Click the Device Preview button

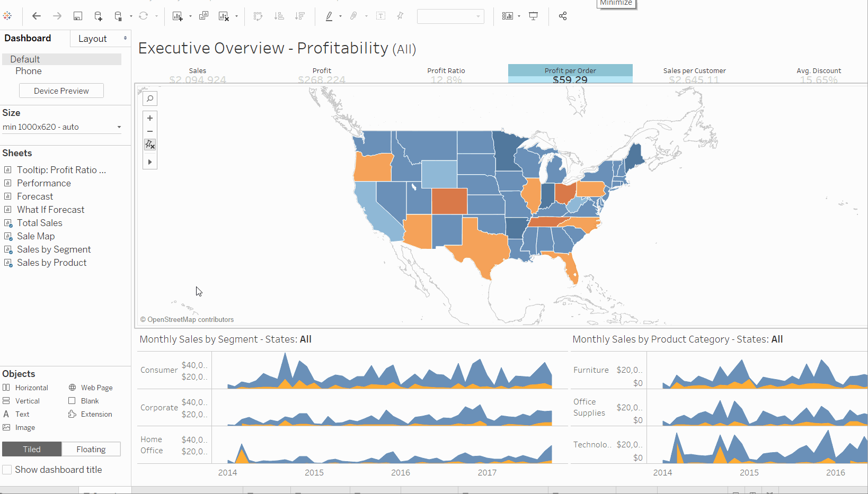[x=61, y=91]
